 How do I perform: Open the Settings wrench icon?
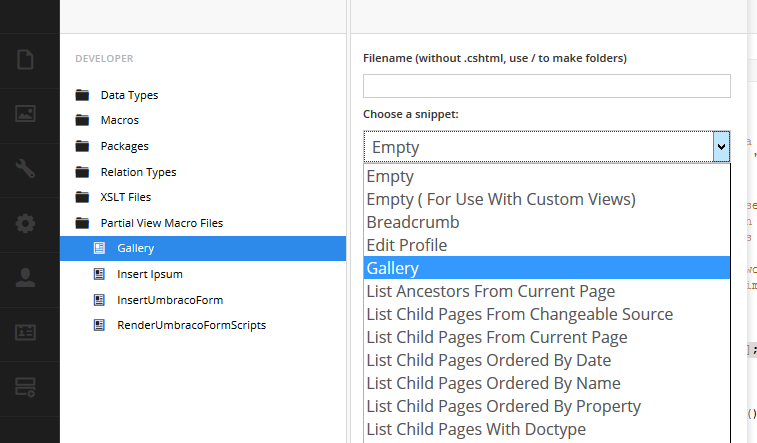pos(25,169)
